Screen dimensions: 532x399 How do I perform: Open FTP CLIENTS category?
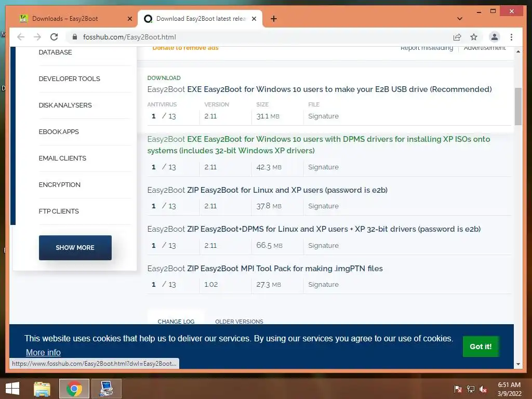click(59, 211)
